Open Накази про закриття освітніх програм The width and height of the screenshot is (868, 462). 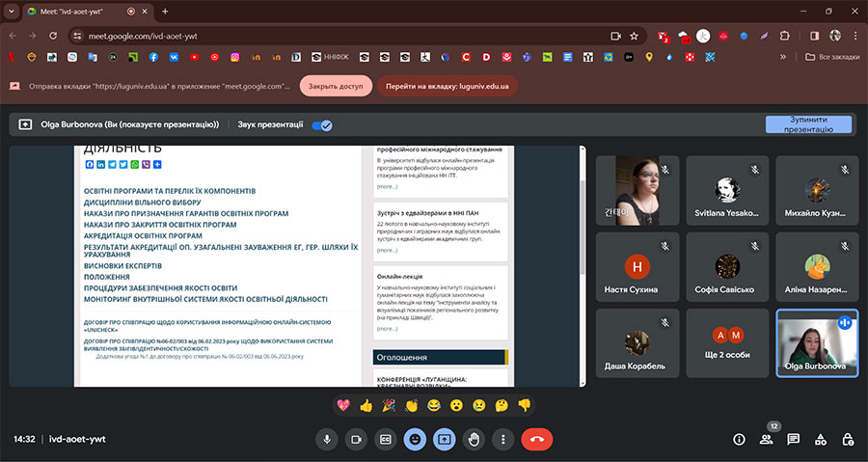(160, 225)
